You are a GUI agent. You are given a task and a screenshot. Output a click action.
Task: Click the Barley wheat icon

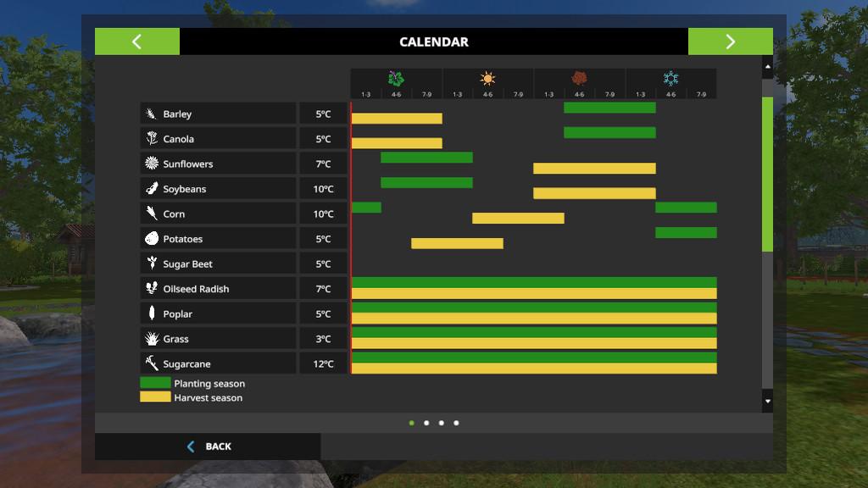[x=152, y=114]
